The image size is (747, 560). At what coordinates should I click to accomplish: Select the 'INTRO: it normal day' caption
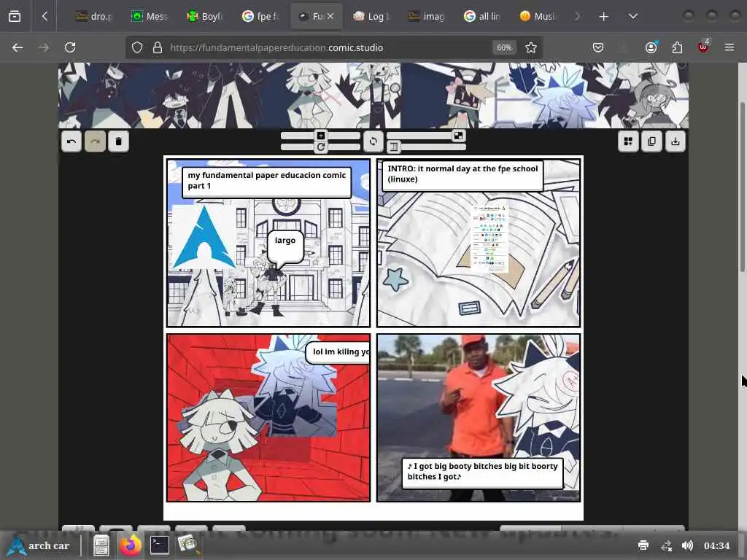click(x=462, y=175)
